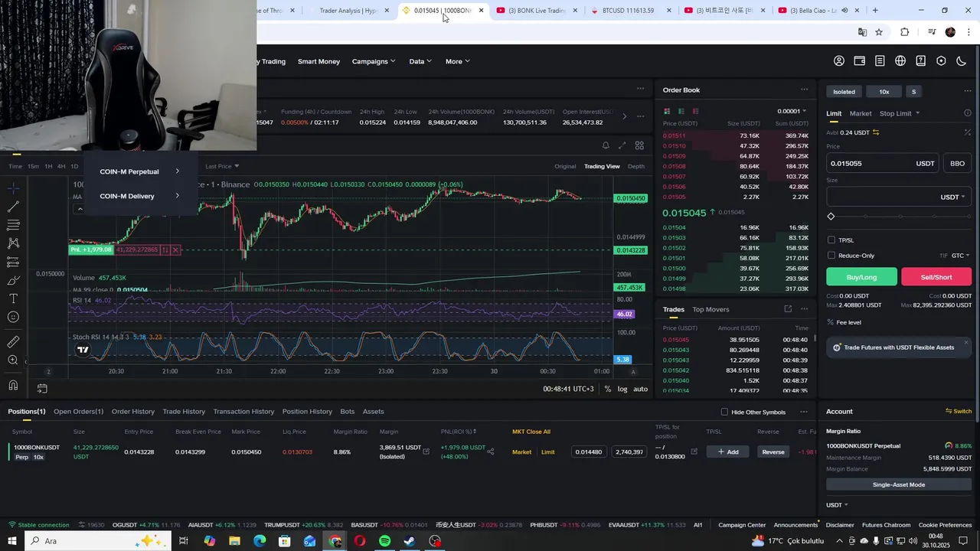The height and width of the screenshot is (551, 980).
Task: Open the help guide icon
Action: [921, 61]
